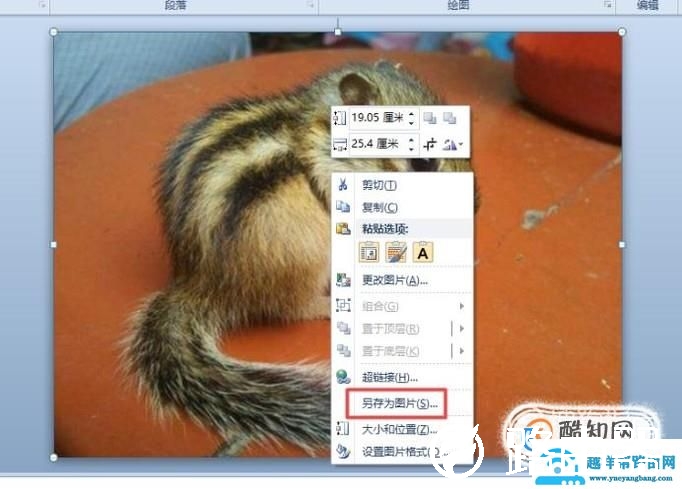
Task: Click the top-left picture resize handle
Action: pos(53,32)
